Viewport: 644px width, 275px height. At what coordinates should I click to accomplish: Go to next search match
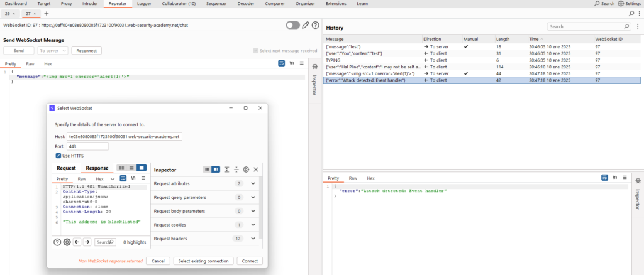tap(87, 242)
